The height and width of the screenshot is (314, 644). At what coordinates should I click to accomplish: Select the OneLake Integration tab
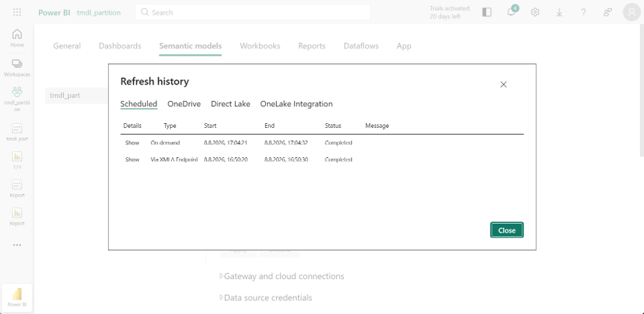point(296,104)
